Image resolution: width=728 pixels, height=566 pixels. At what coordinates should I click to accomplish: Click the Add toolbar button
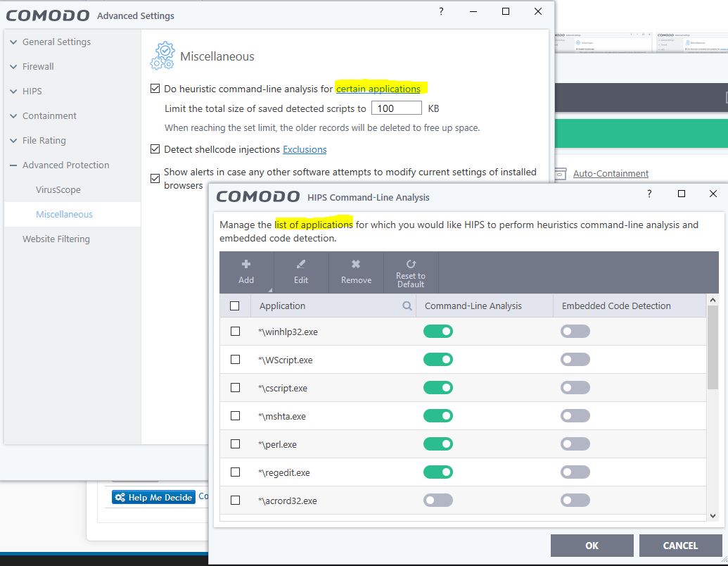pyautogui.click(x=246, y=272)
